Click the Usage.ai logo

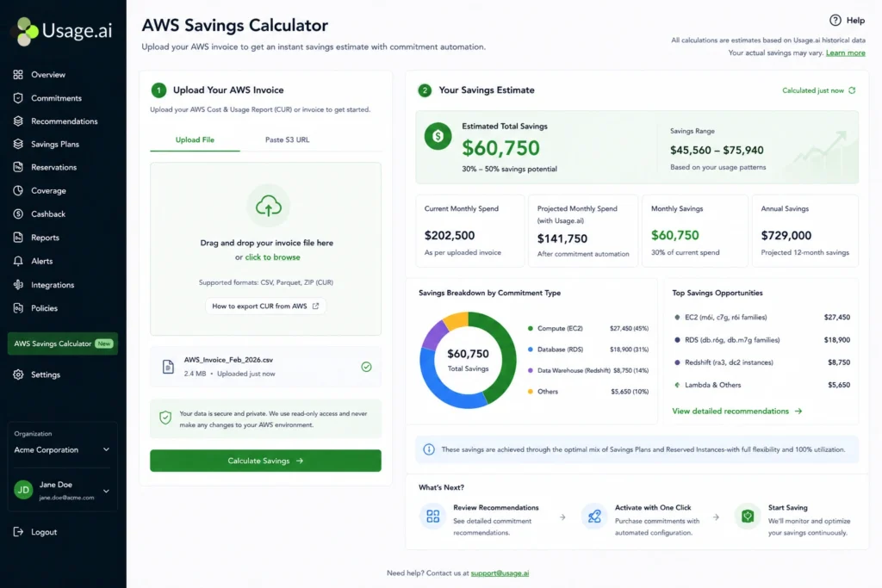coord(63,30)
